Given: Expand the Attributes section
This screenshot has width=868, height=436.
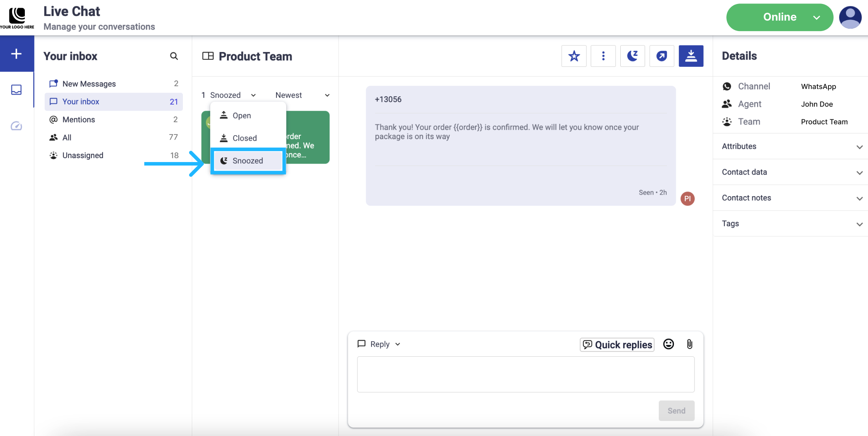Looking at the screenshot, I should [x=790, y=146].
